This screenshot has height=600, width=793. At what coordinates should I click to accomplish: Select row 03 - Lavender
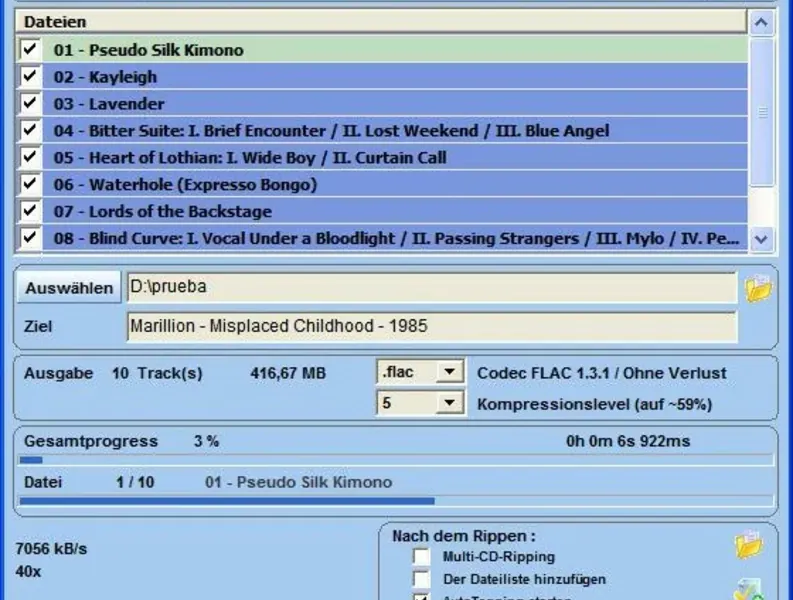point(394,103)
